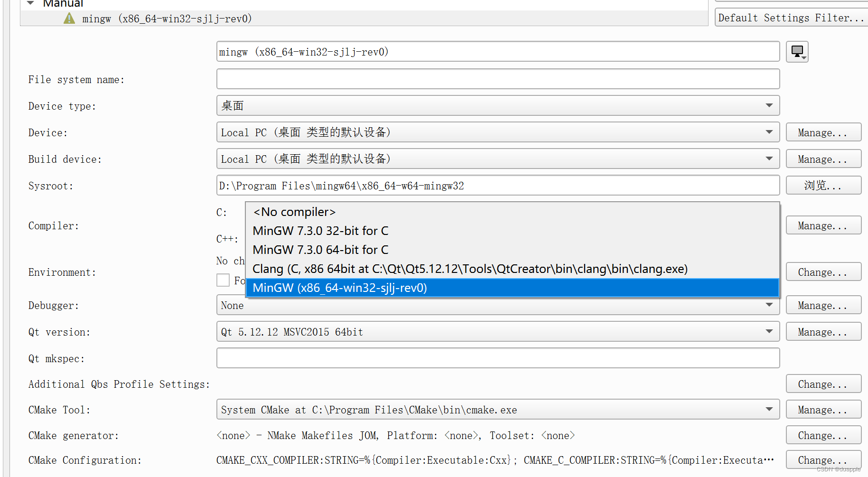This screenshot has width=868, height=477.
Task: Open the Device type dropdown
Action: point(498,105)
